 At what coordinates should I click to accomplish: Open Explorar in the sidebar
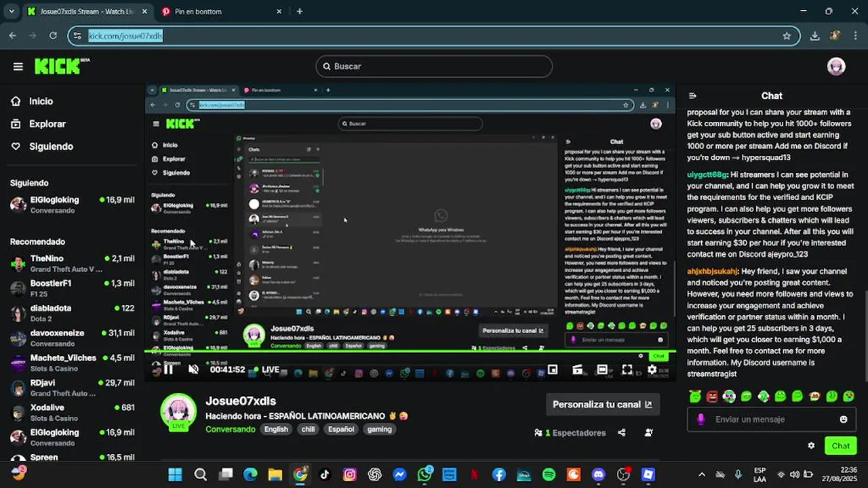point(47,124)
